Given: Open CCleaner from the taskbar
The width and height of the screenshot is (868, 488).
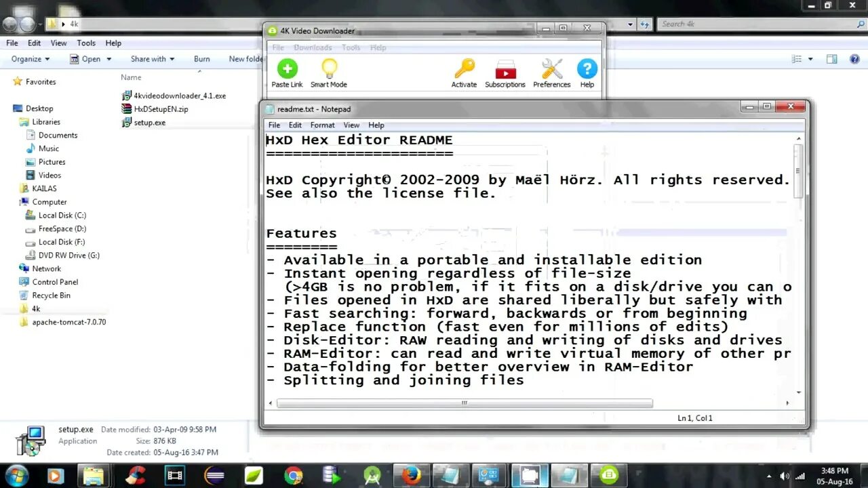Looking at the screenshot, I should pyautogui.click(x=136, y=476).
